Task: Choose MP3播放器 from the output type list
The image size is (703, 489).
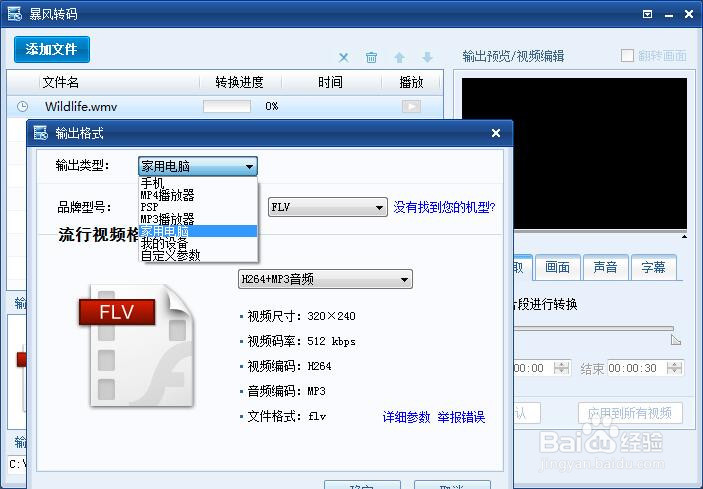Action: coord(198,219)
